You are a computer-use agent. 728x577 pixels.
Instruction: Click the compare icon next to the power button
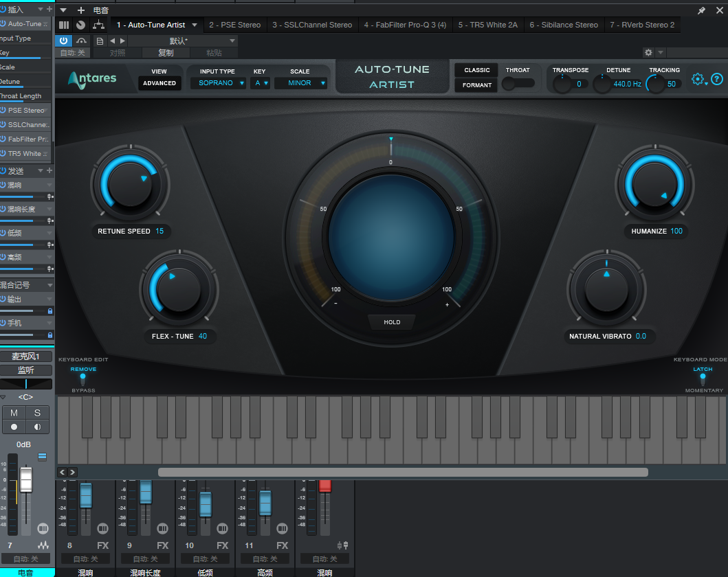click(x=81, y=41)
